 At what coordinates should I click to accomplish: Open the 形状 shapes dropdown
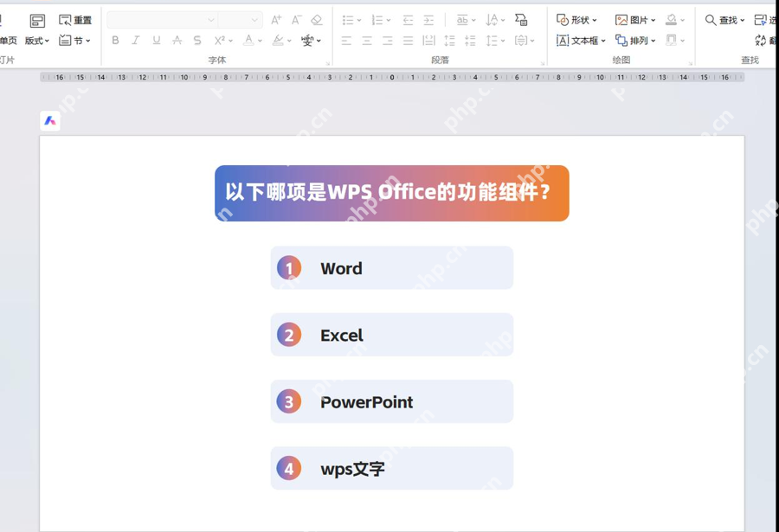click(576, 20)
